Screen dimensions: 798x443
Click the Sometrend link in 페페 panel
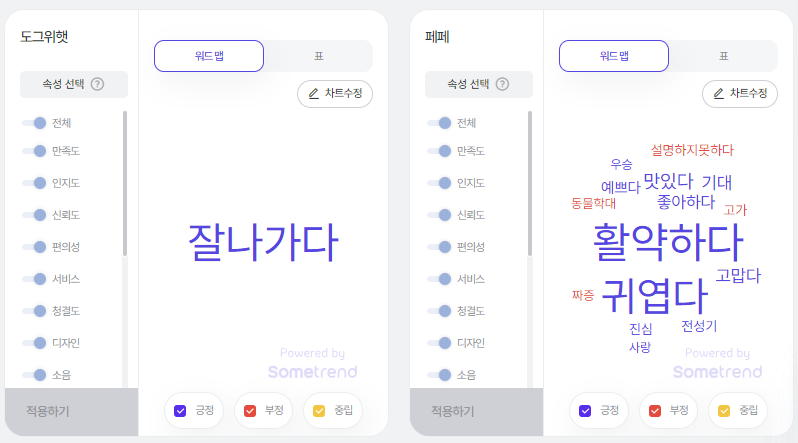(x=718, y=372)
